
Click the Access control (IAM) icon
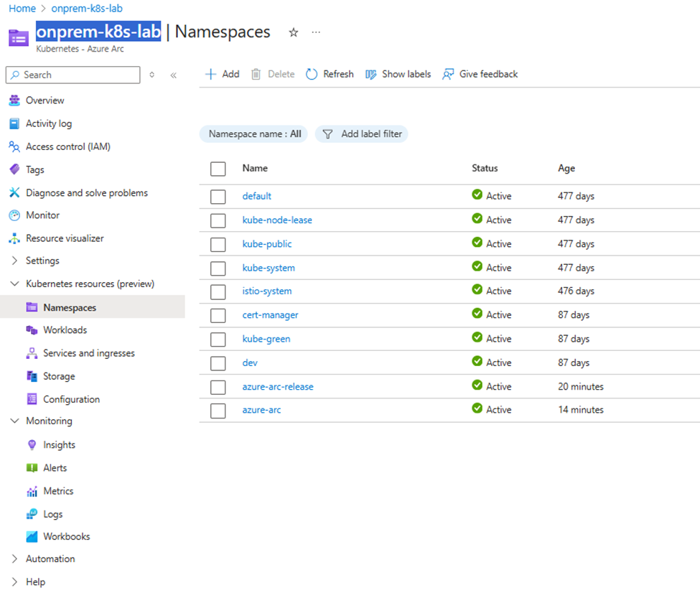(14, 147)
